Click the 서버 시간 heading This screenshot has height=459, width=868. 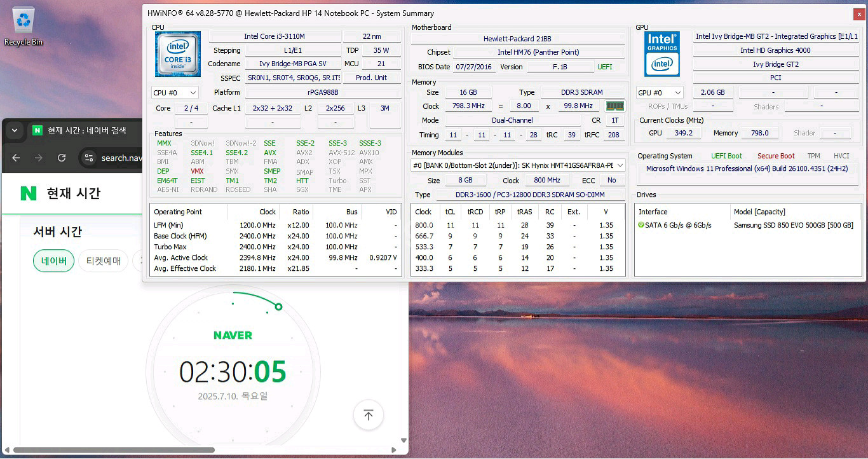pyautogui.click(x=58, y=231)
